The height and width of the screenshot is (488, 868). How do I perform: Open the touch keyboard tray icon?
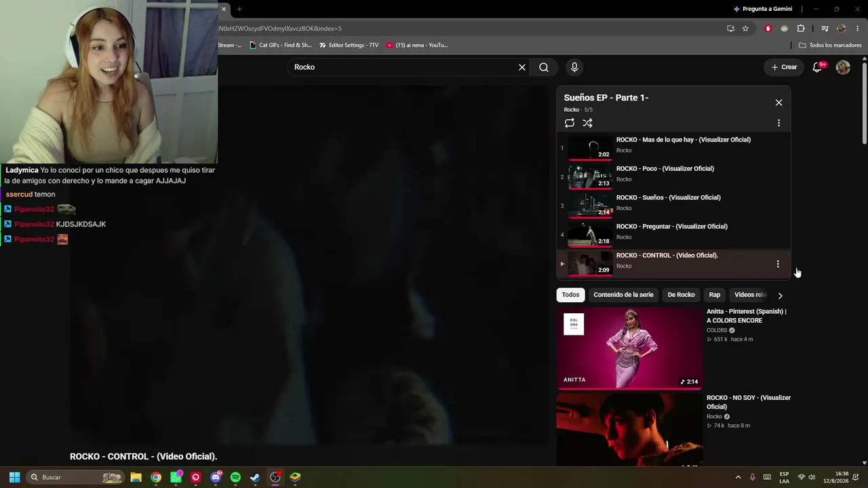pos(767,477)
